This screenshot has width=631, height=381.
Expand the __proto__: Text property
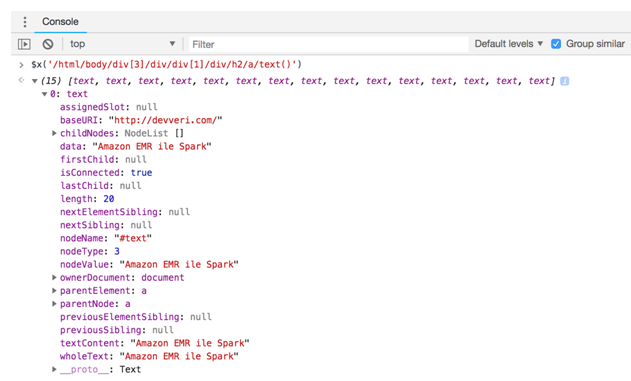coord(54,369)
